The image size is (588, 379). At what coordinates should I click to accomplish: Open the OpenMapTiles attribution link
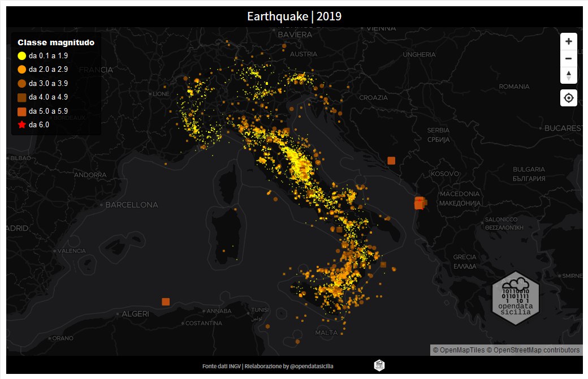pos(459,350)
